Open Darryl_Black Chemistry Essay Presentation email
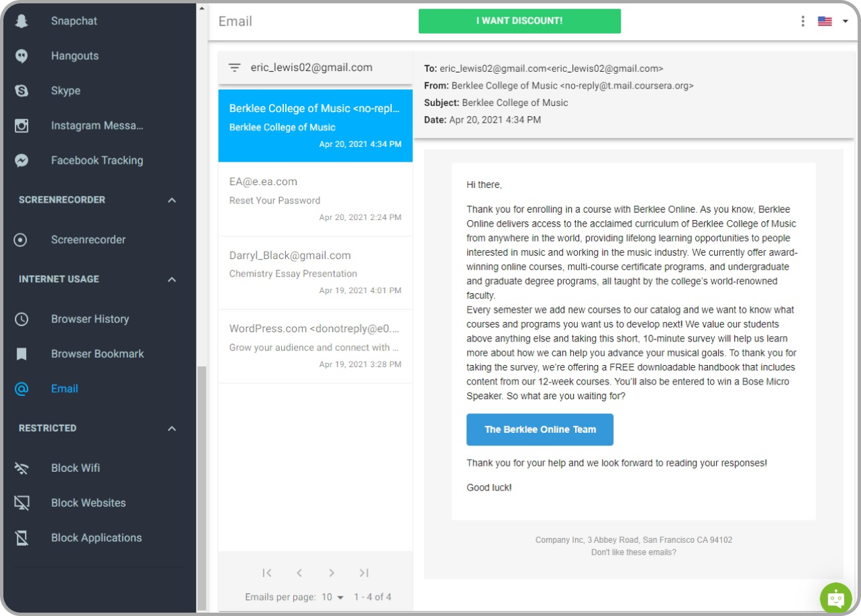The height and width of the screenshot is (616, 861). [315, 273]
